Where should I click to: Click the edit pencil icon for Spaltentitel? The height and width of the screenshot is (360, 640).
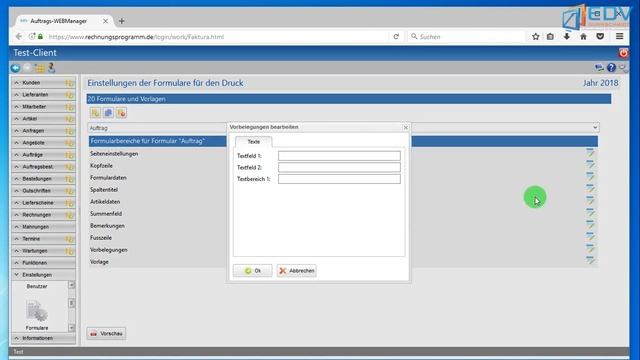click(590, 189)
